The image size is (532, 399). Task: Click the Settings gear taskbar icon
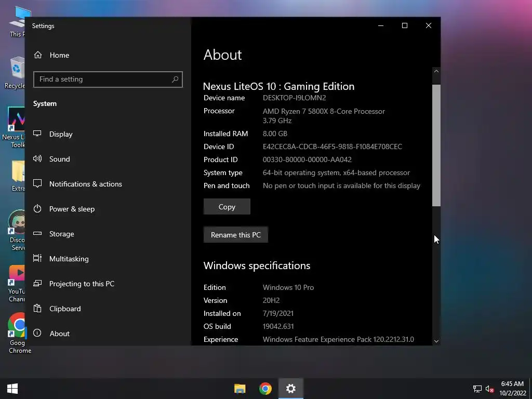tap(291, 389)
